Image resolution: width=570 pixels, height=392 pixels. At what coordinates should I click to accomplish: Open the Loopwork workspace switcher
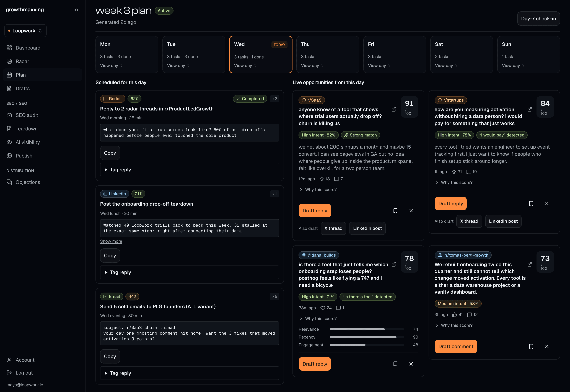click(x=25, y=31)
